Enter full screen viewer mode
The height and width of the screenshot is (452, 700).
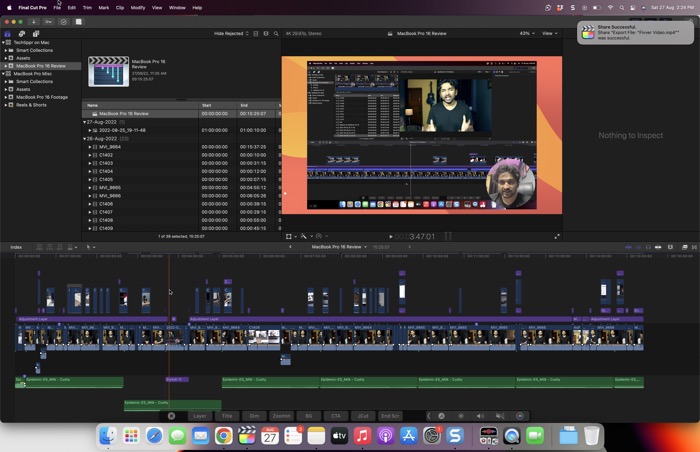click(557, 237)
